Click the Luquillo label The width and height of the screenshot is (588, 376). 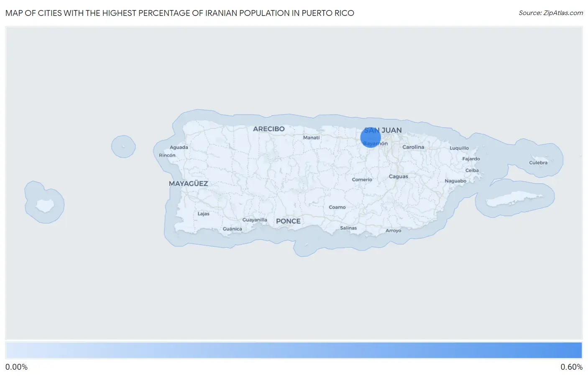(x=459, y=148)
